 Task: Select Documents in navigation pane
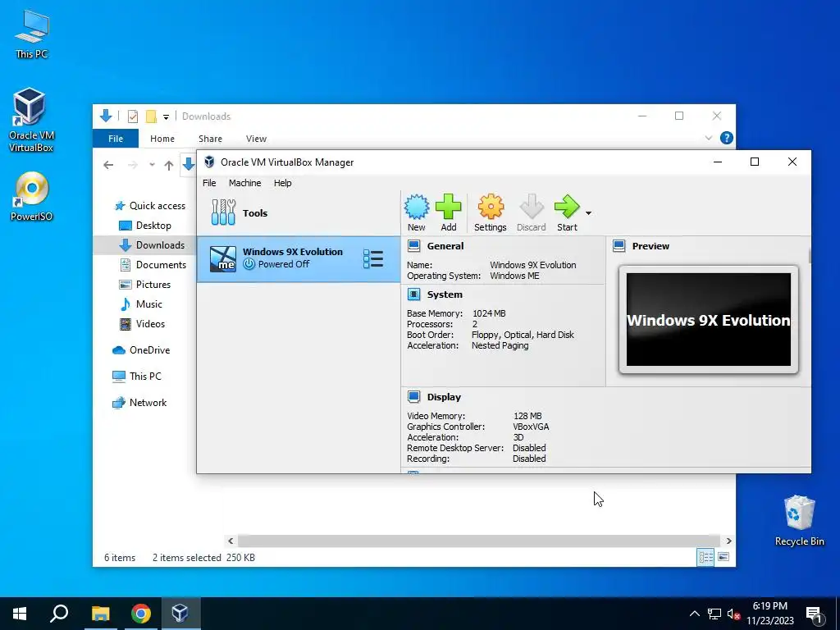153,265
